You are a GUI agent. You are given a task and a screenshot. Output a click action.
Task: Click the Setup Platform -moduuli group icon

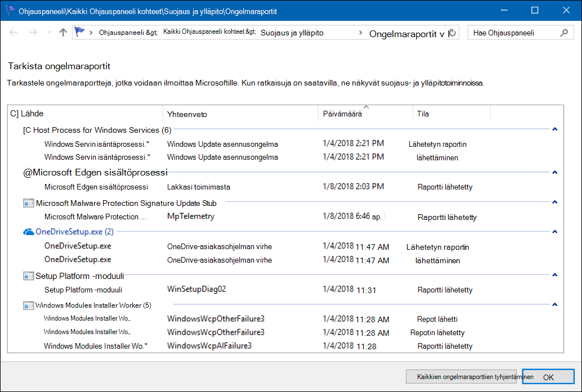point(29,276)
